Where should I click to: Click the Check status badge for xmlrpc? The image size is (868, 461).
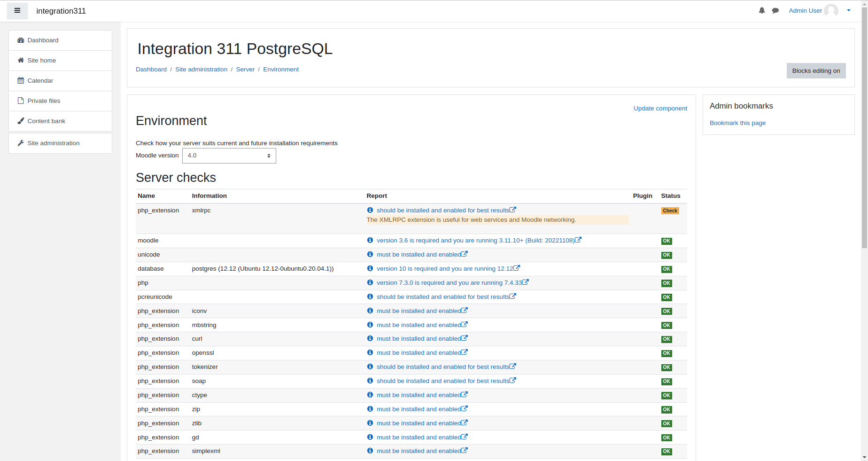click(670, 211)
